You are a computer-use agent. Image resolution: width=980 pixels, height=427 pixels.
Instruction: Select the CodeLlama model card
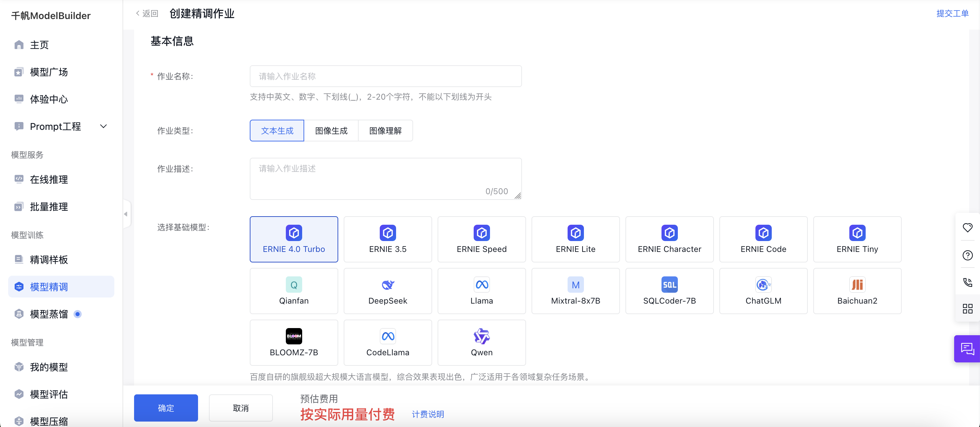388,343
